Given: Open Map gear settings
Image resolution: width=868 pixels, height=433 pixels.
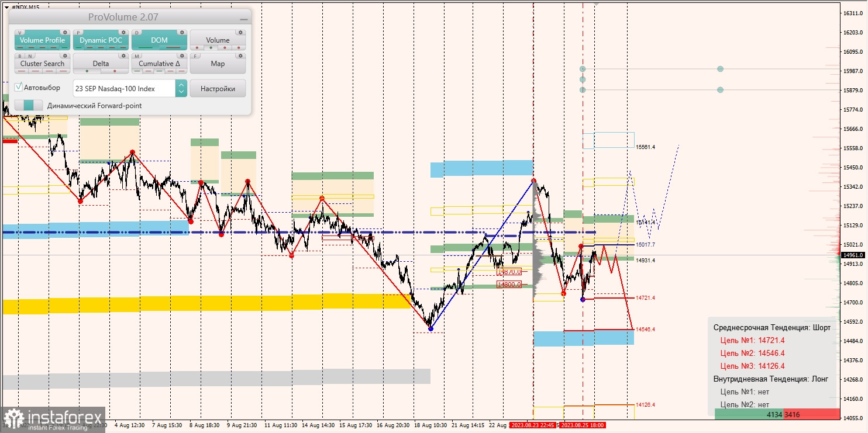Looking at the screenshot, I should coord(240,56).
